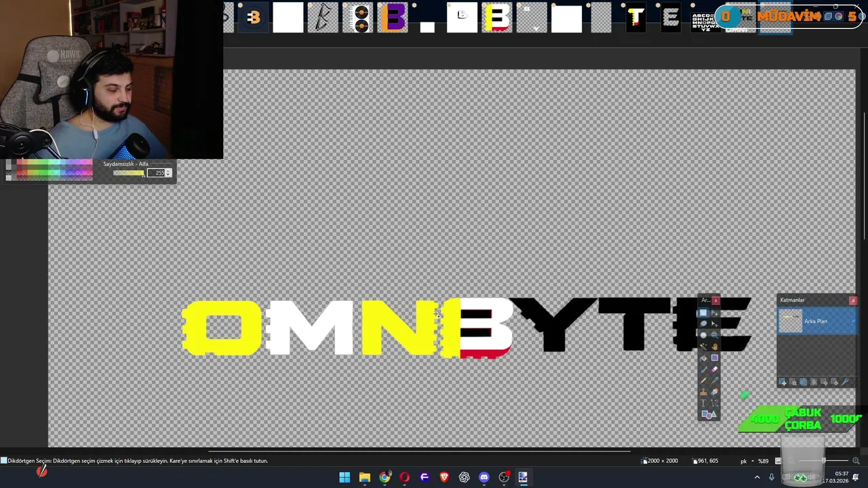
Task: Select the Gradient tool
Action: pyautogui.click(x=715, y=358)
